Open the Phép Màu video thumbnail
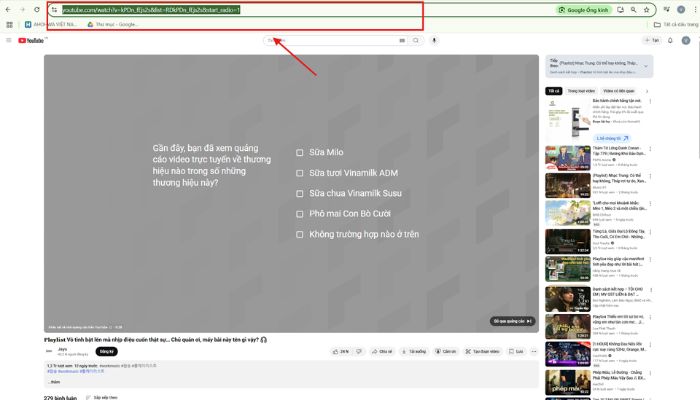The height and width of the screenshot is (400, 700). pos(568,382)
